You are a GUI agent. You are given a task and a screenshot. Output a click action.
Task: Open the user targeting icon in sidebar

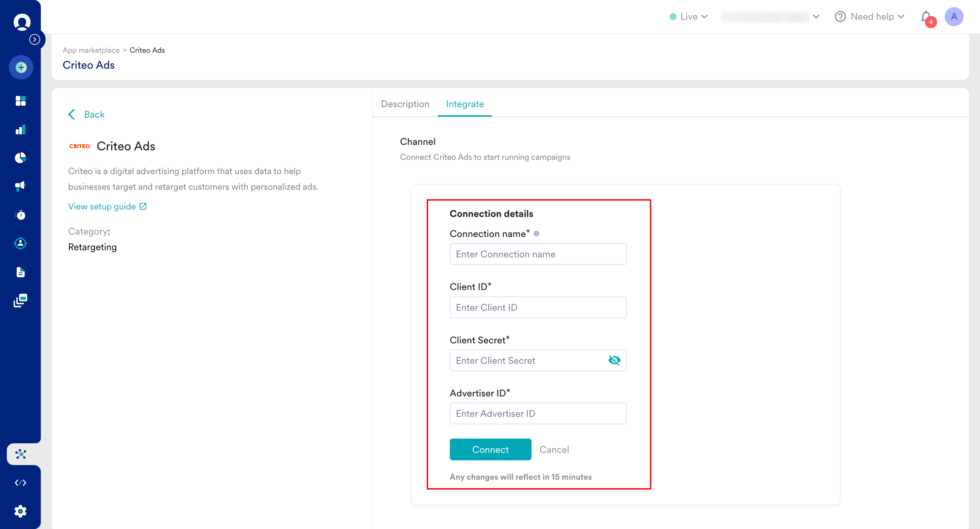(x=20, y=243)
